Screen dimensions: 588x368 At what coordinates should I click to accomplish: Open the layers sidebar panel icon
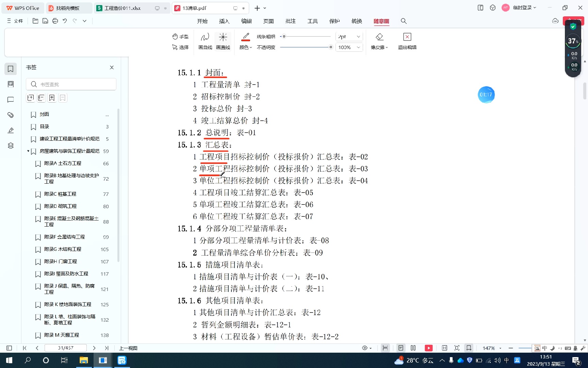pos(11,145)
